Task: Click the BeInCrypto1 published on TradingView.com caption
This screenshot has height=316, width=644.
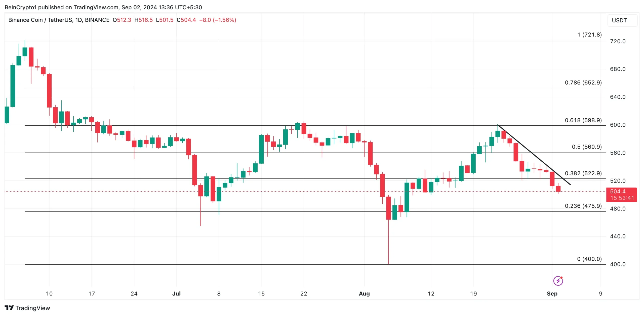Action: [x=103, y=7]
